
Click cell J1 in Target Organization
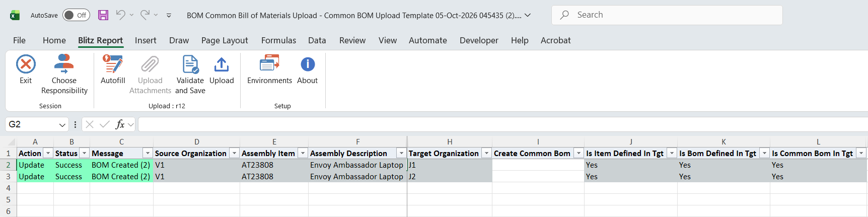(x=450, y=165)
